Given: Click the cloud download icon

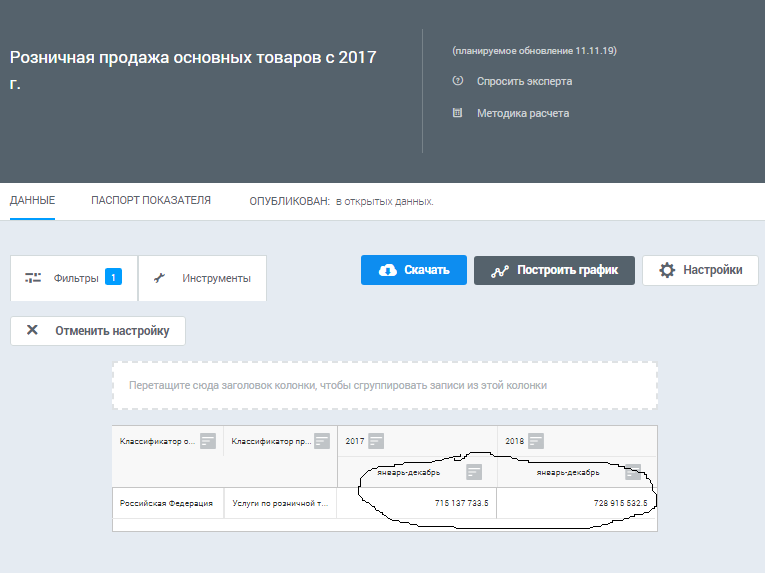Looking at the screenshot, I should (387, 270).
